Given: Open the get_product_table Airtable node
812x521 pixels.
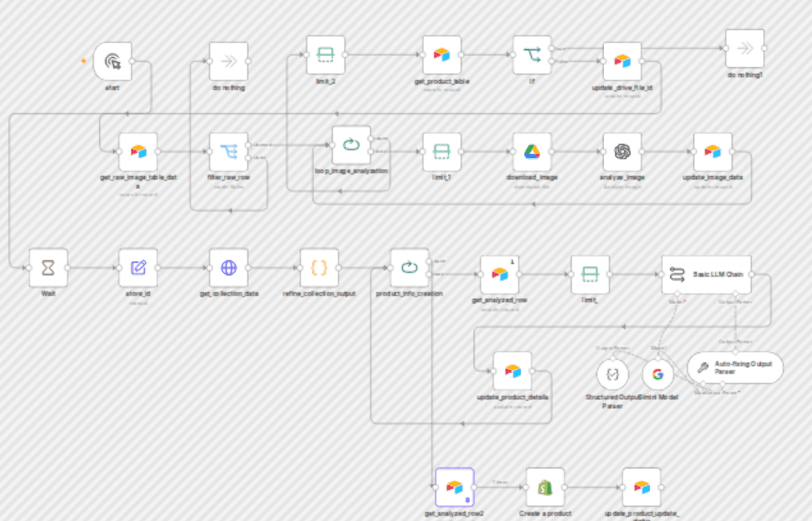Looking at the screenshot, I should tap(442, 55).
